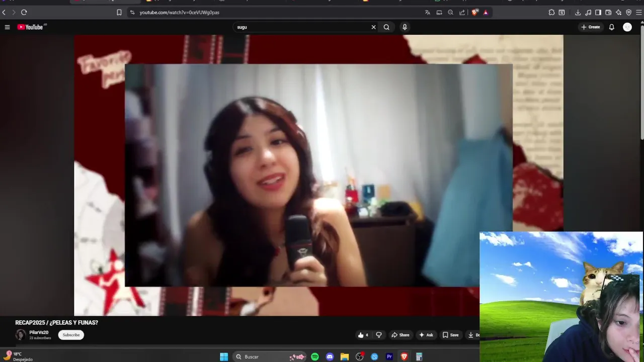This screenshot has width=644, height=362.
Task: Open the browser downloads arrow
Action: coord(578,12)
